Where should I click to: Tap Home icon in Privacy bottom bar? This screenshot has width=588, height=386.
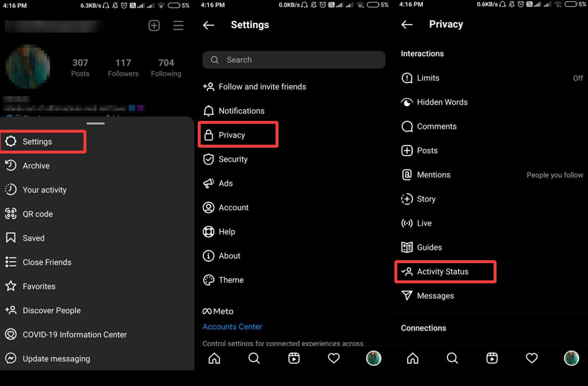[412, 358]
